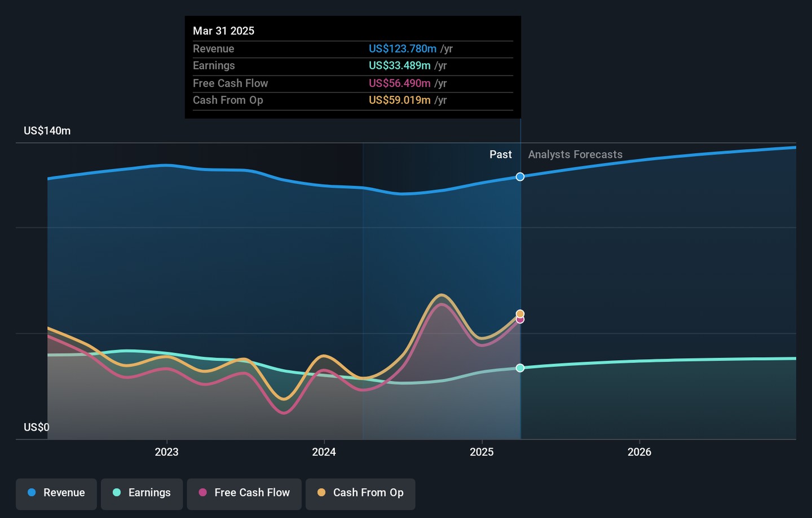Click the pink Free Cash Flow dot
Image resolution: width=812 pixels, height=518 pixels.
coord(202,493)
